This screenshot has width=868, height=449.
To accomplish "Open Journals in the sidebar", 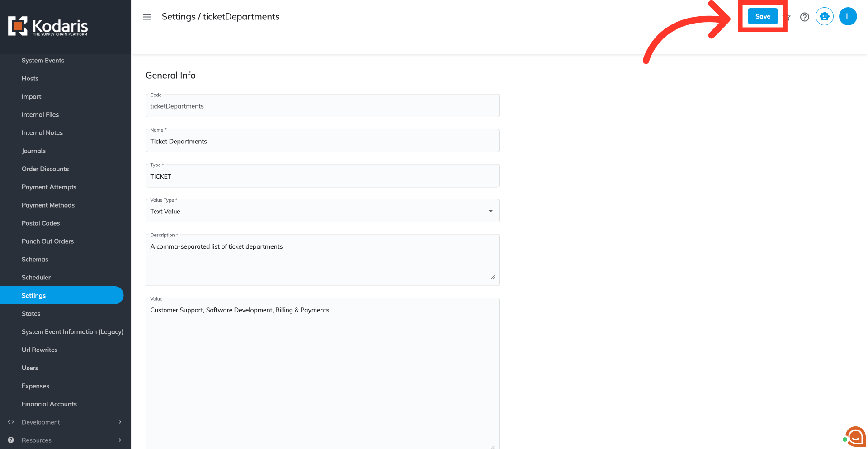I will click(33, 151).
